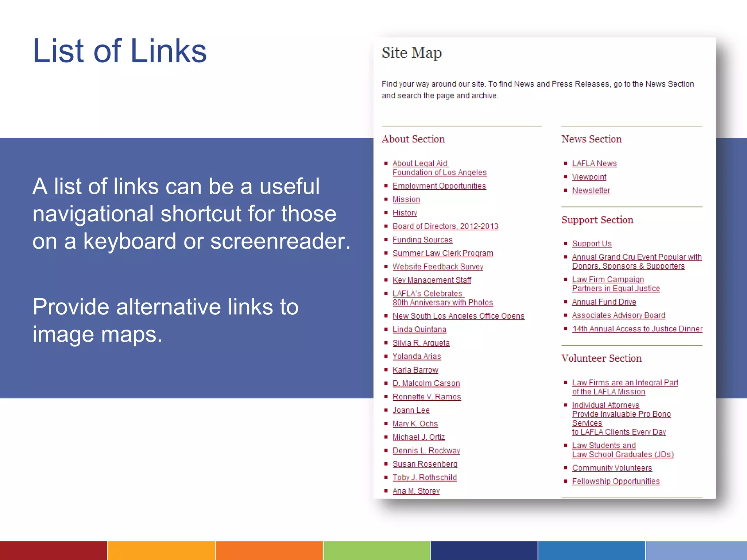747x560 pixels.
Task: Open the Funding Sources link
Action: click(x=422, y=240)
